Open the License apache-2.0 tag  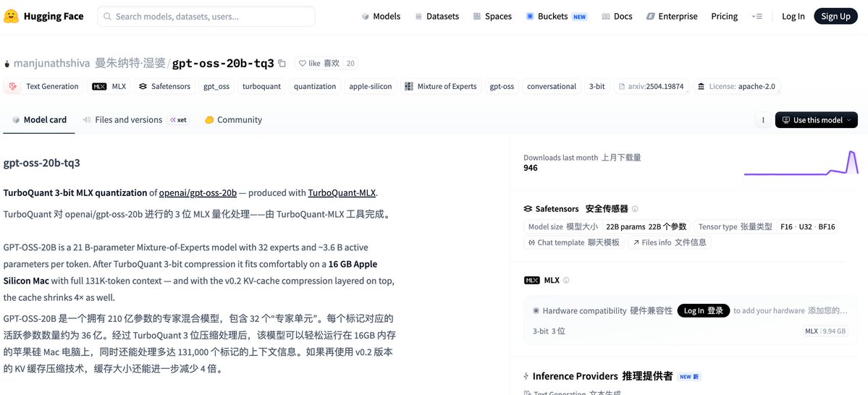click(x=738, y=86)
